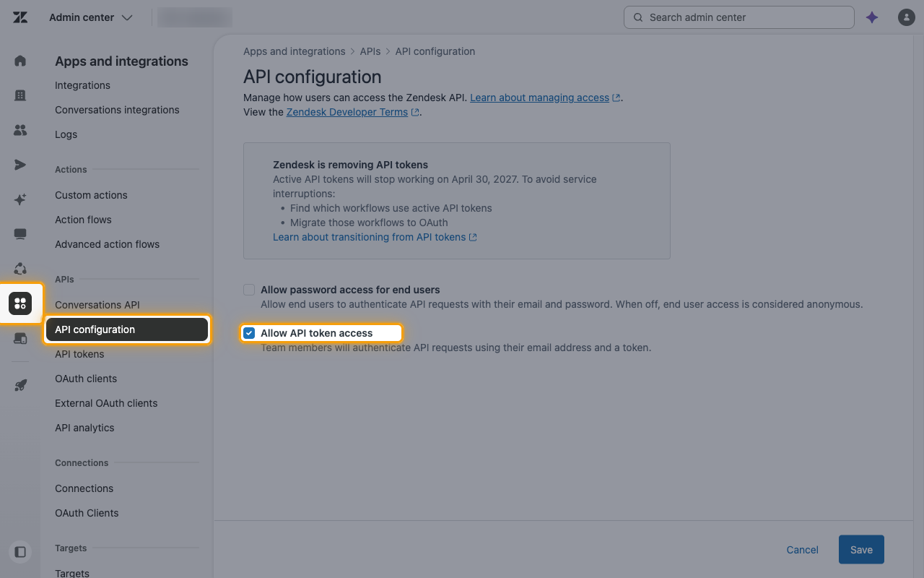
Task: Go to Custom actions
Action: (91, 195)
